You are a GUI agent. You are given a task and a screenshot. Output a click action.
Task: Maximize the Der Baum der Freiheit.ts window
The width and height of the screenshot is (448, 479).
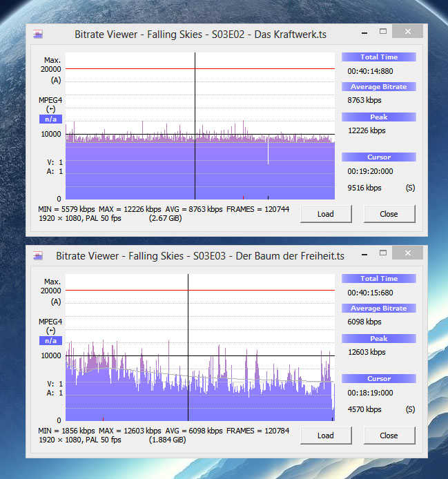pyautogui.click(x=383, y=253)
